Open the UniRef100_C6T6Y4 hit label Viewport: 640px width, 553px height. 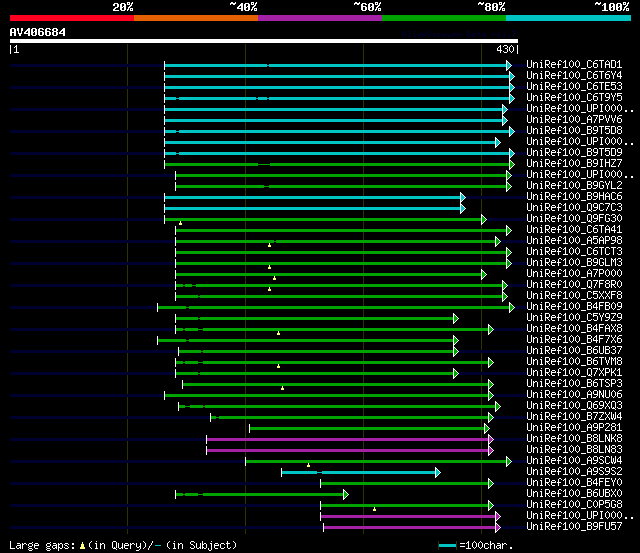pyautogui.click(x=574, y=76)
